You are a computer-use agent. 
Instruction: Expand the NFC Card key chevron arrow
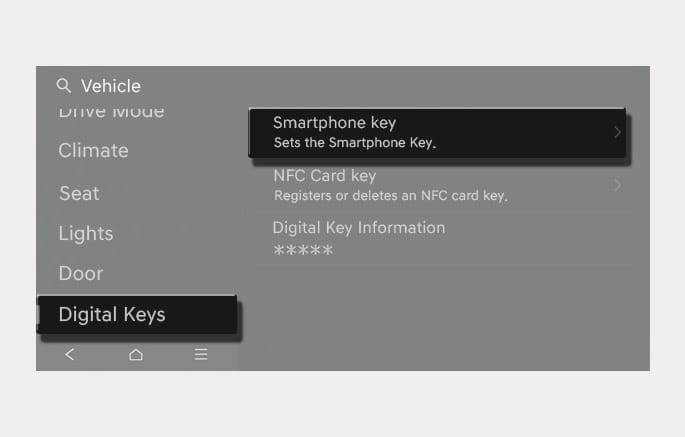[x=617, y=185]
